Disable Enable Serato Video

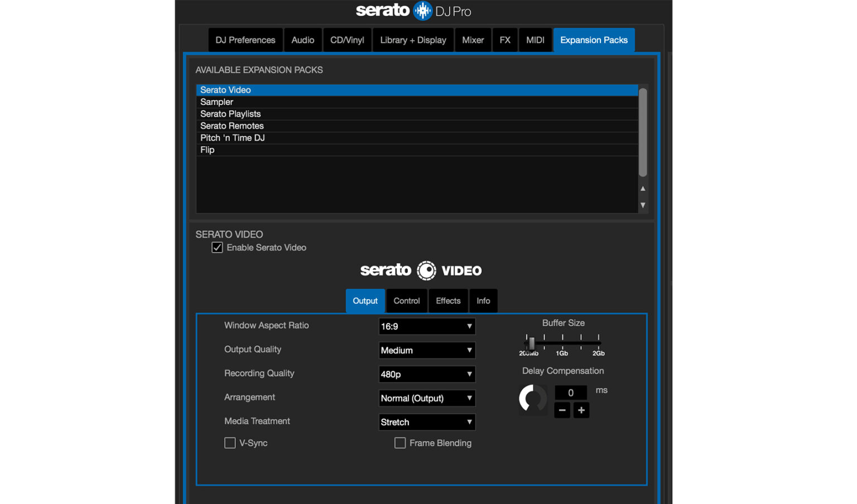(217, 247)
